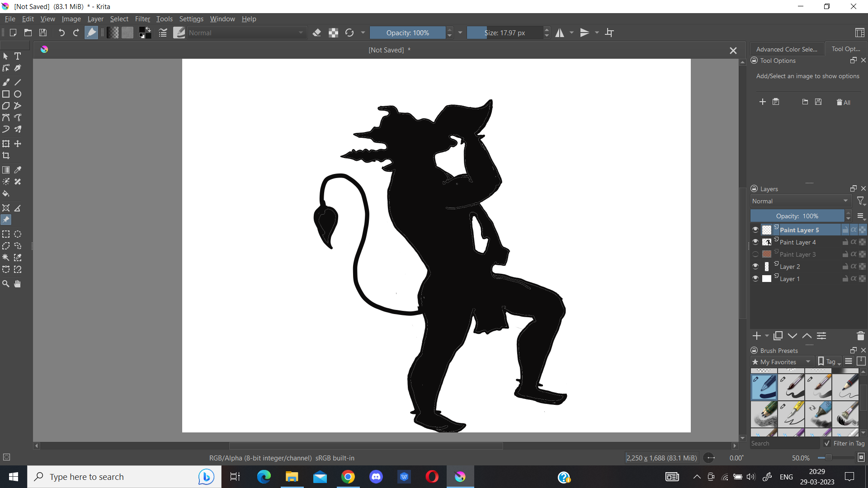Screen dimensions: 868x488
Task: Delete layer with trash icon
Action: [x=860, y=336]
